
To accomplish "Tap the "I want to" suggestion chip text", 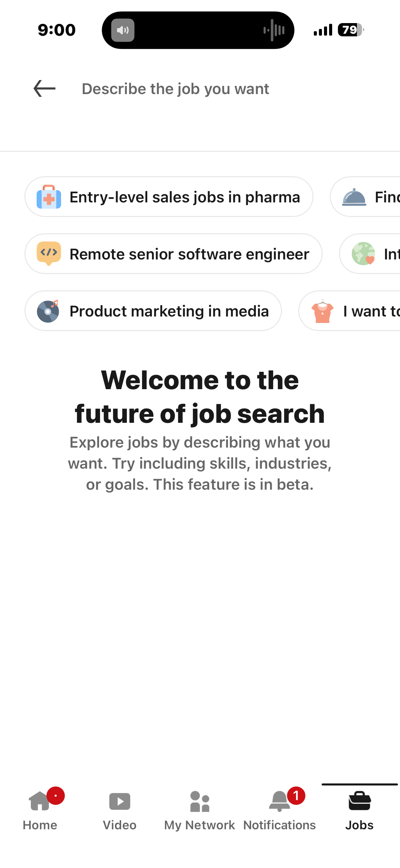I will click(371, 311).
